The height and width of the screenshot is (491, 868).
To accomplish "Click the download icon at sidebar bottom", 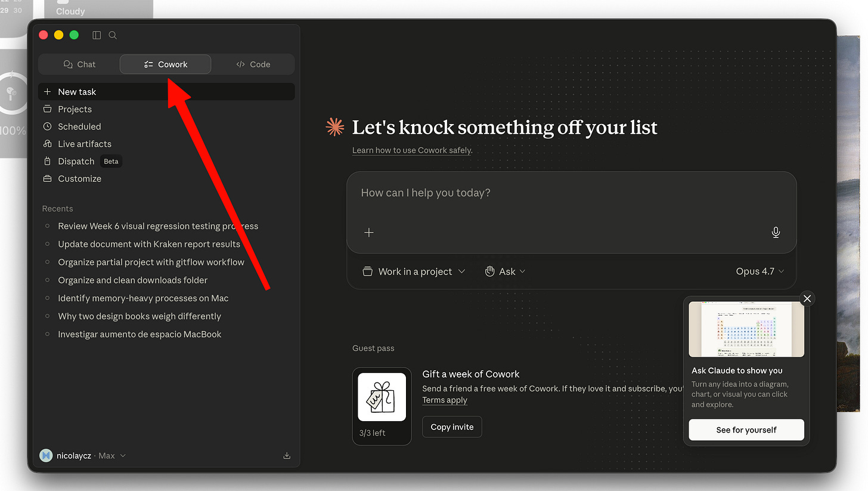I will (287, 456).
